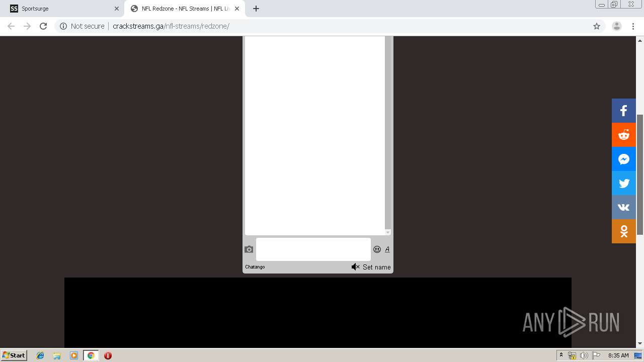Share page on Twitter
644x362 pixels.
coord(624,183)
